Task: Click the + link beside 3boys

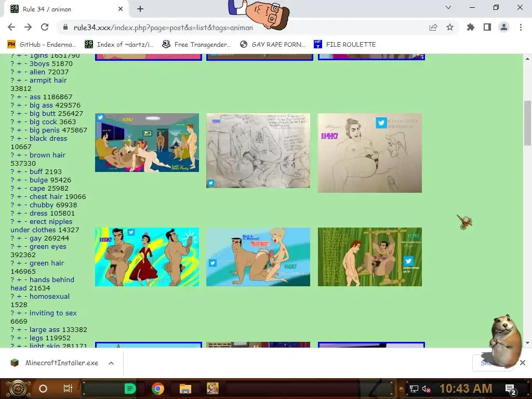Action: click(x=19, y=64)
